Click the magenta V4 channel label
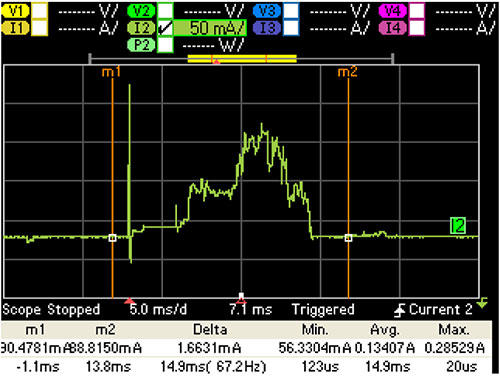Image resolution: width=500 pixels, height=378 pixels. [x=393, y=11]
